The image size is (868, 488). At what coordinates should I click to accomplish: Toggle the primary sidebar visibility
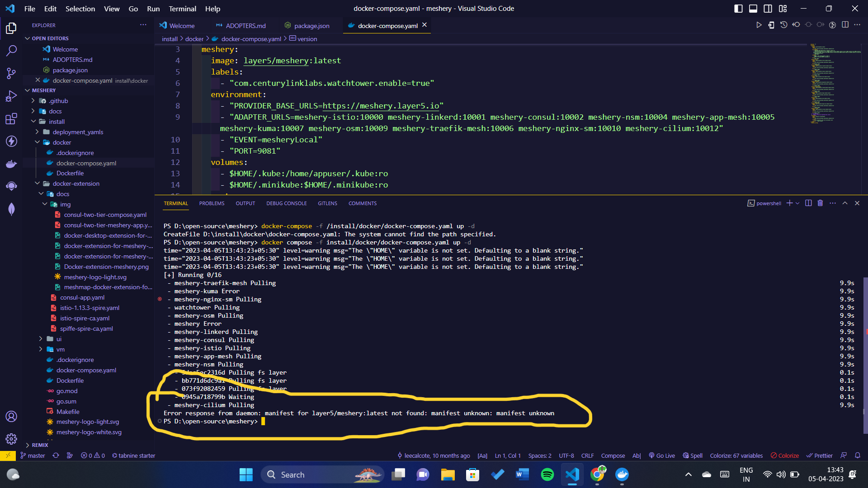[738, 8]
